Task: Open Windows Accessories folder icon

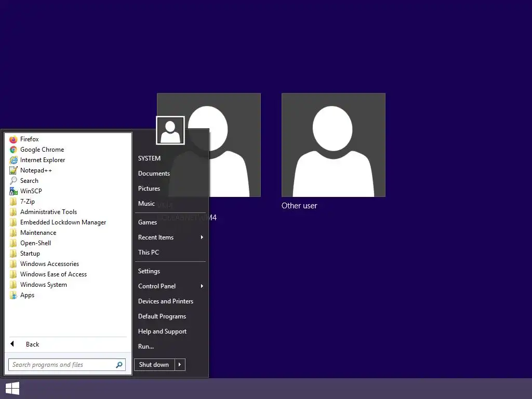Action: [x=13, y=264]
